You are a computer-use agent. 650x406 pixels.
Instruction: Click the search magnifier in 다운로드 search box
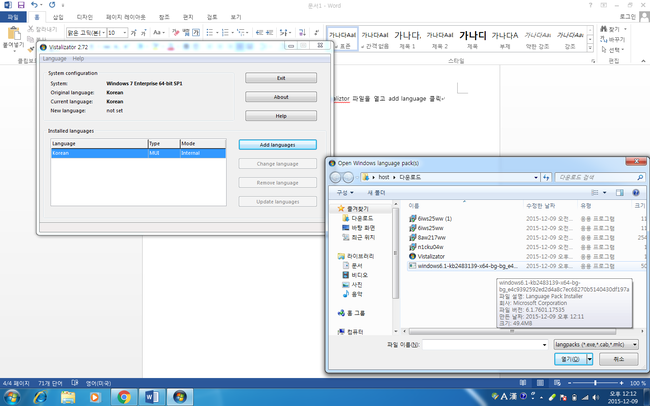pyautogui.click(x=640, y=177)
